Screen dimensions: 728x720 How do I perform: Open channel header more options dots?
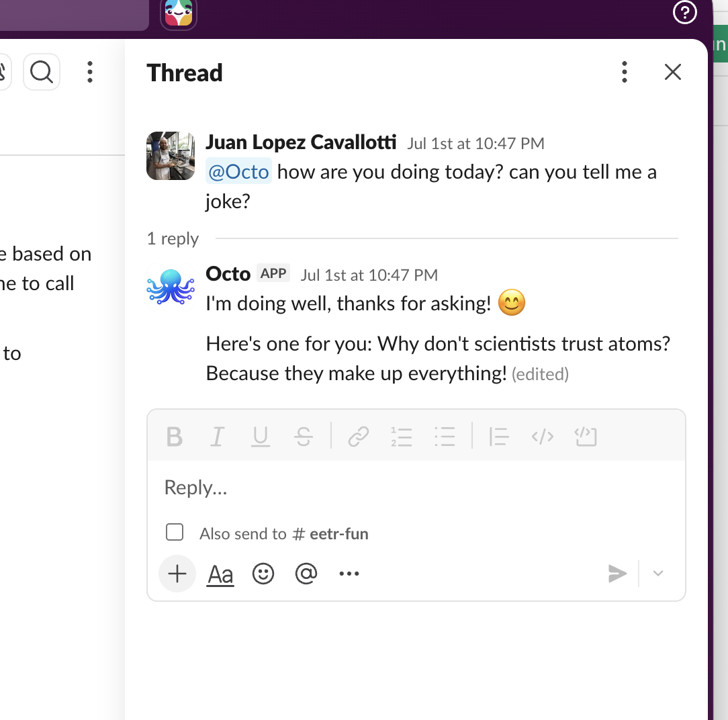tap(90, 72)
